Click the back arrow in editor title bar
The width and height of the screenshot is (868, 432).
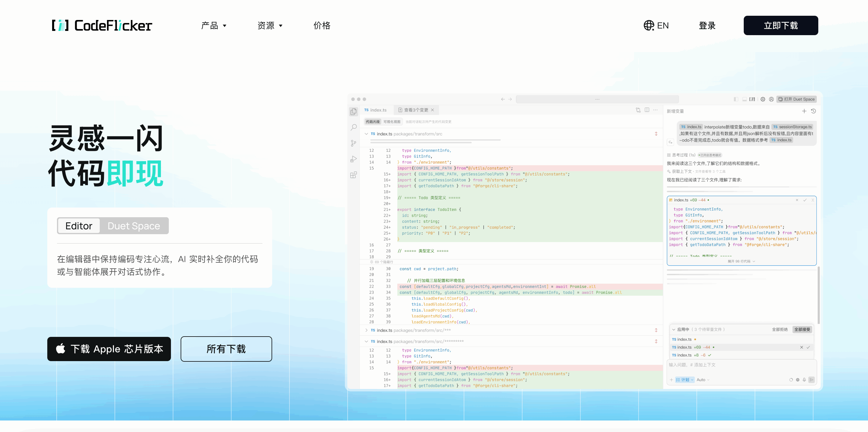[x=503, y=99]
